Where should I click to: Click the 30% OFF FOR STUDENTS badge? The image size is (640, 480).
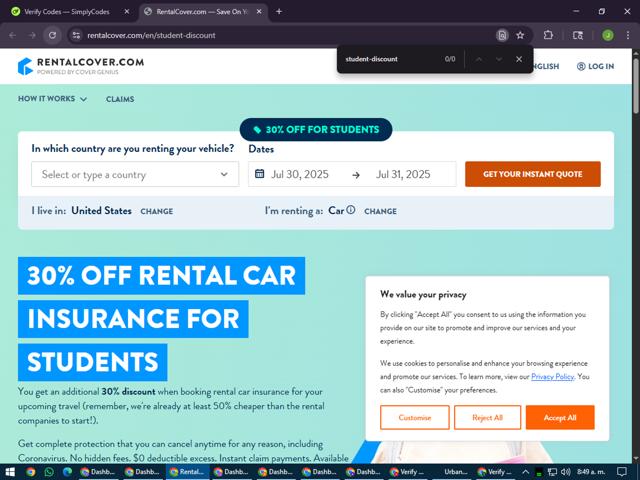pos(316,129)
